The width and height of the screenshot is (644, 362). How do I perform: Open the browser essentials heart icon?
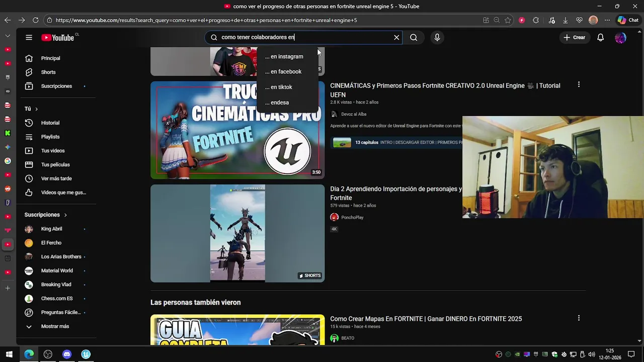point(580,20)
